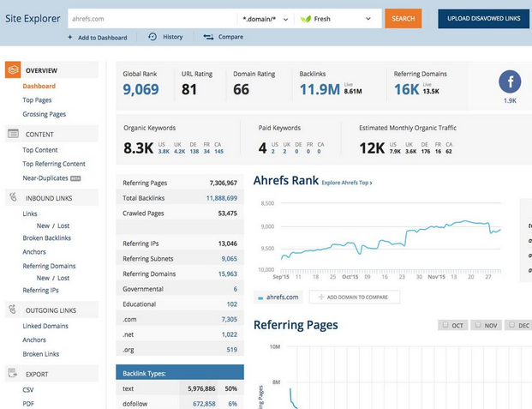This screenshot has height=409, width=532.
Task: Expand the Explore Ahrefs Top link
Action: point(346,183)
